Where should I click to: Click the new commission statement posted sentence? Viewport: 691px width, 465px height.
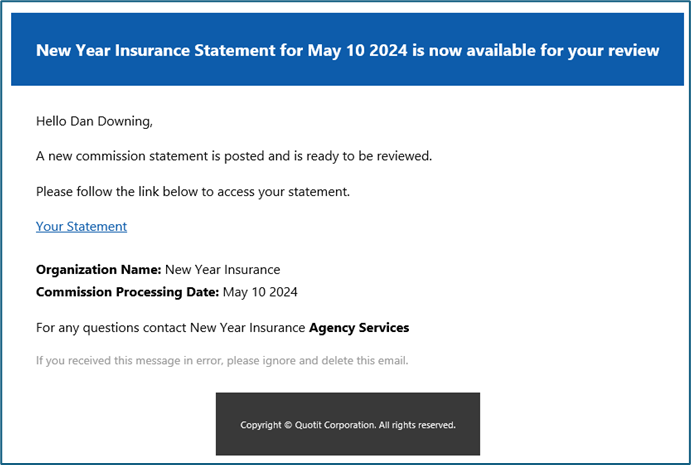[234, 156]
